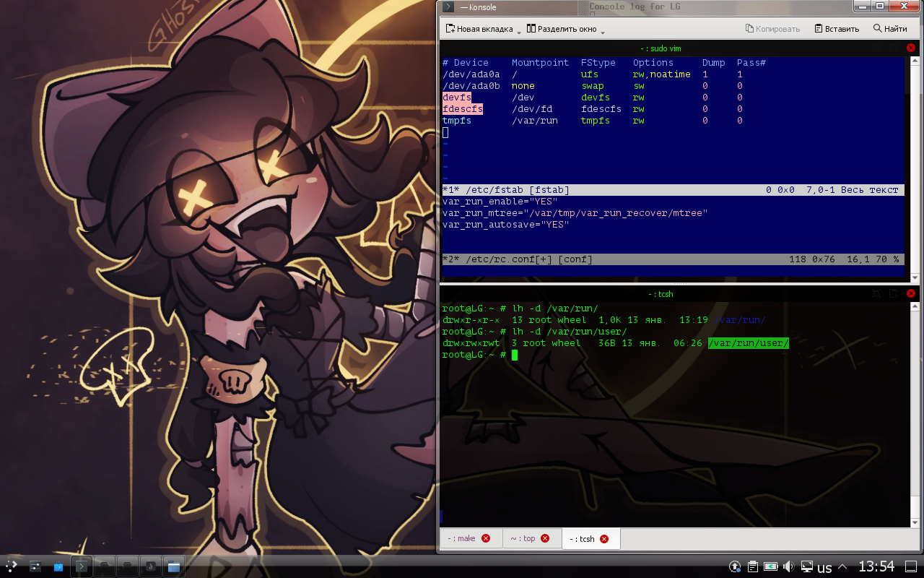Click the highlighted devfs device entry
The image size is (924, 578).
[x=457, y=98]
